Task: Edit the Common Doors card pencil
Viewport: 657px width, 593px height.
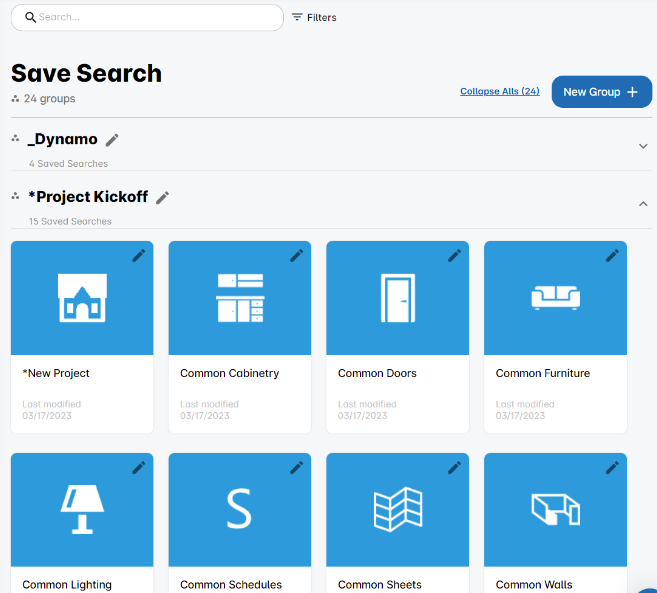Action: click(x=454, y=256)
